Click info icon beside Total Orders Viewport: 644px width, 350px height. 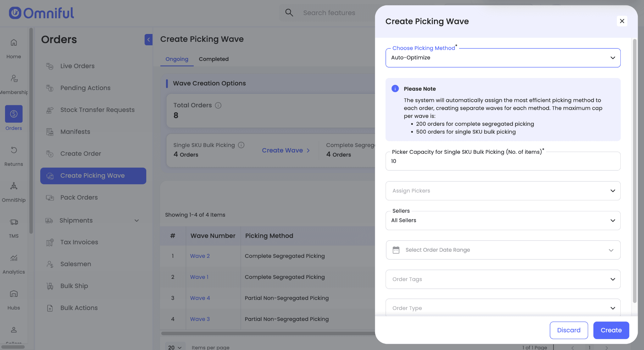tap(218, 105)
